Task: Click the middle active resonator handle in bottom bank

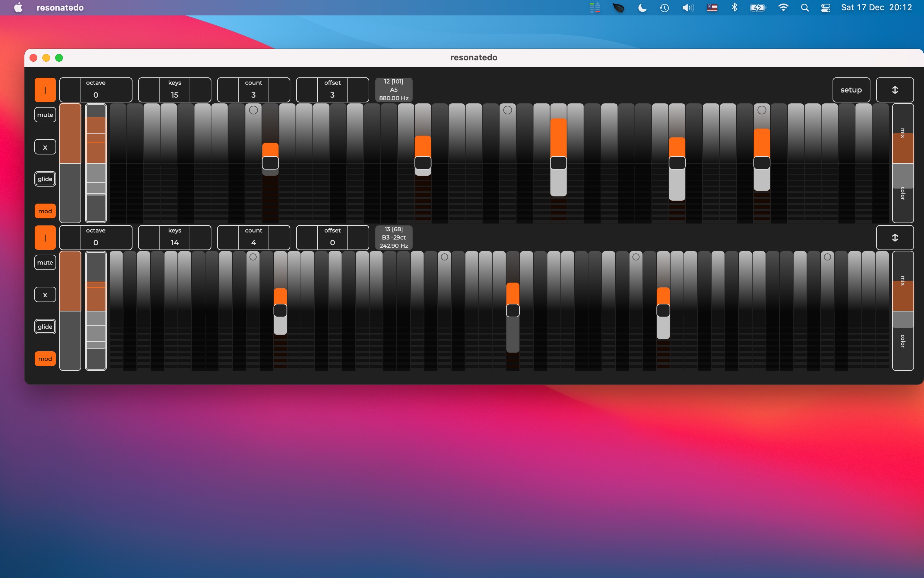Action: point(513,311)
